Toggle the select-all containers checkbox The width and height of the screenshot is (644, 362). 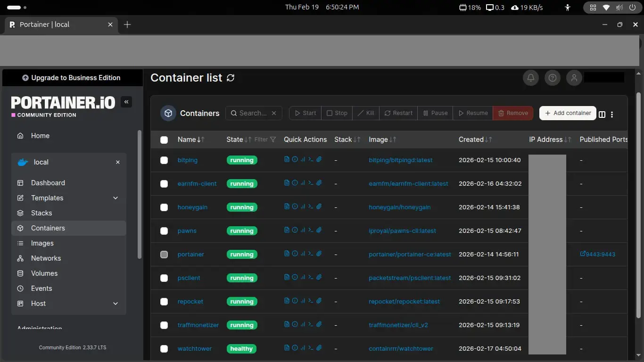click(164, 140)
